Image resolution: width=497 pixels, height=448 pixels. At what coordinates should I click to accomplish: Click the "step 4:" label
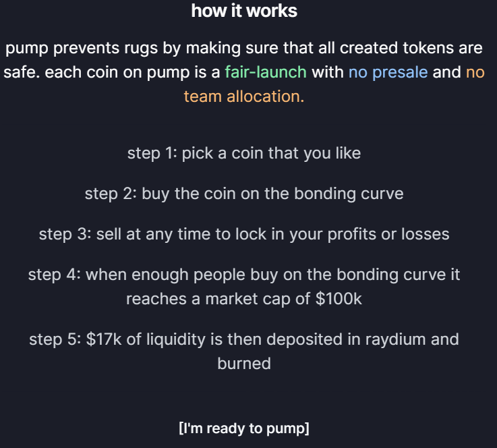click(x=55, y=275)
